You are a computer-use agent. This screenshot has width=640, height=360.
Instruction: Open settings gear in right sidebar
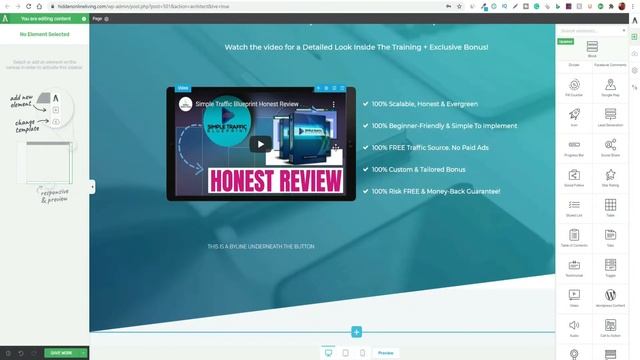tap(634, 71)
